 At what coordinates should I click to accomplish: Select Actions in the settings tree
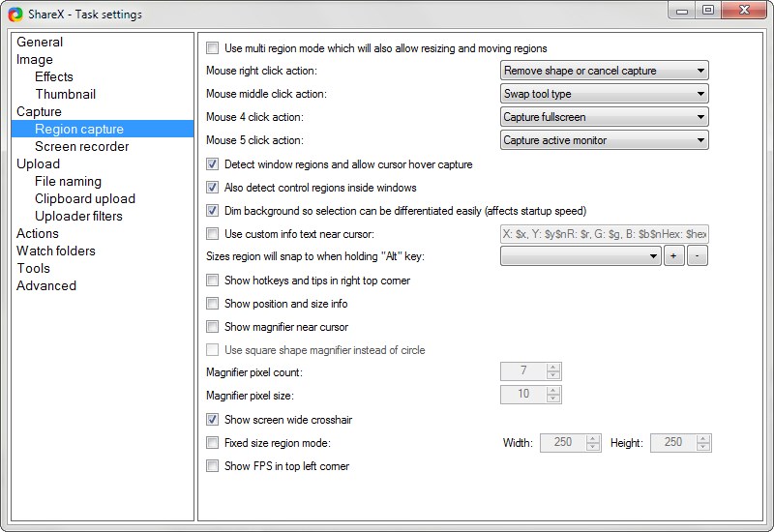pyautogui.click(x=38, y=233)
